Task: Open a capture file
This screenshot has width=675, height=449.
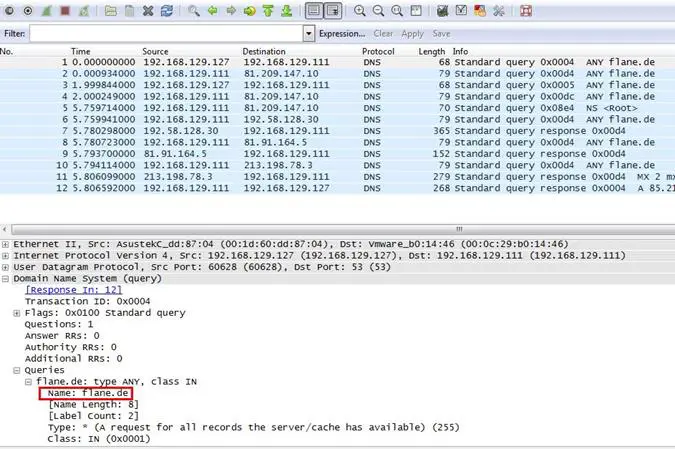Action: point(111,11)
